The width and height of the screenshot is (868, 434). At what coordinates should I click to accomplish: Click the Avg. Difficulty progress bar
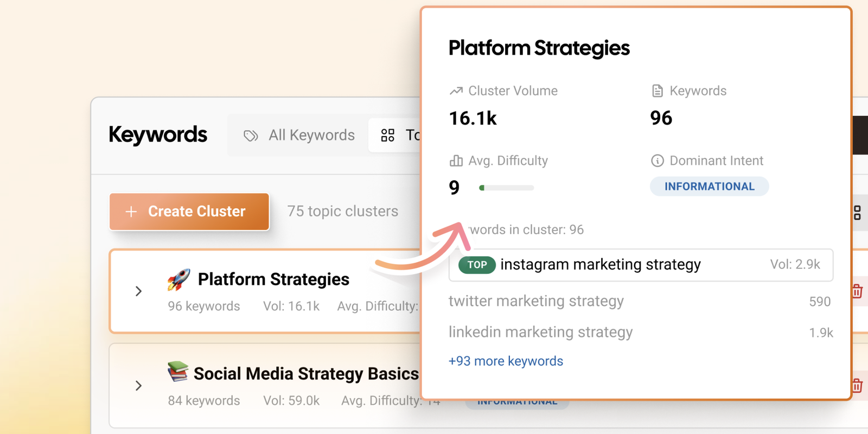pyautogui.click(x=506, y=187)
